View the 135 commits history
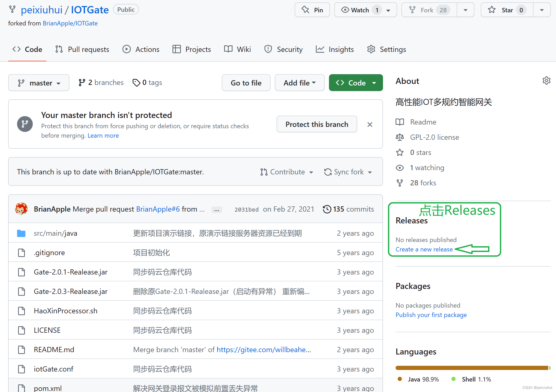The image size is (556, 392). [x=348, y=209]
